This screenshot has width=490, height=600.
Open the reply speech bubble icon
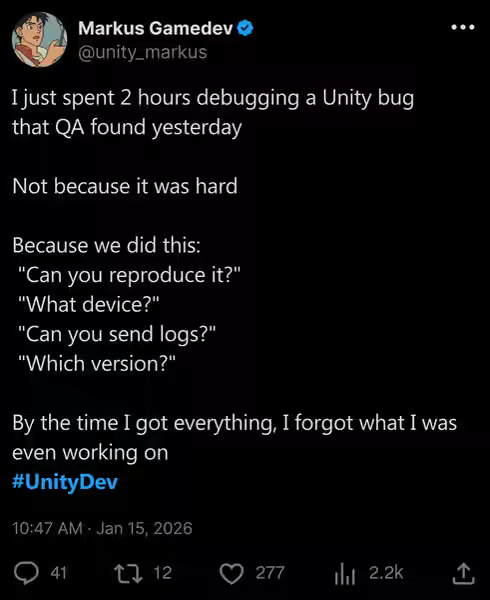tap(26, 573)
